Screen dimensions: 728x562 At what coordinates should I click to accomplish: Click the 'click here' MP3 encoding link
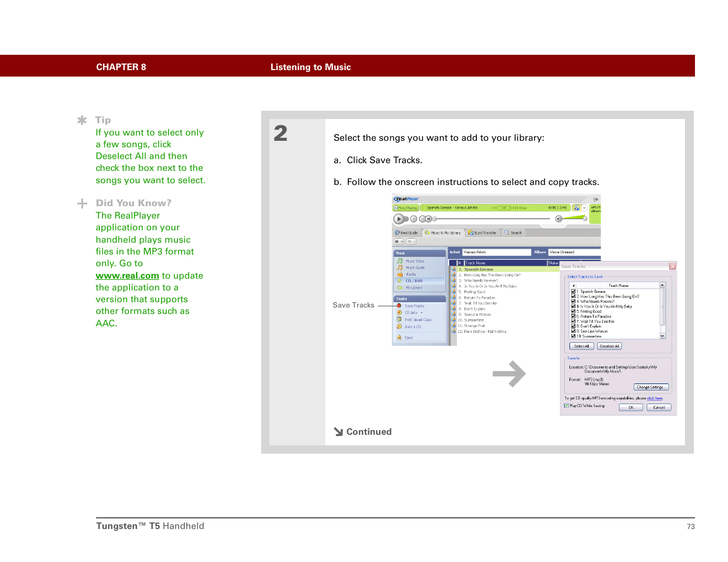(x=655, y=398)
